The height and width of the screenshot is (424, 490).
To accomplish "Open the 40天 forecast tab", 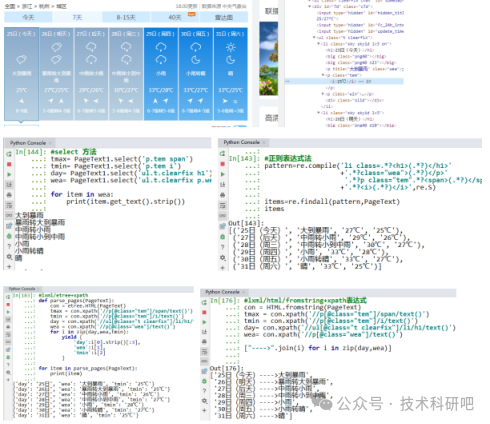I will click(x=175, y=17).
